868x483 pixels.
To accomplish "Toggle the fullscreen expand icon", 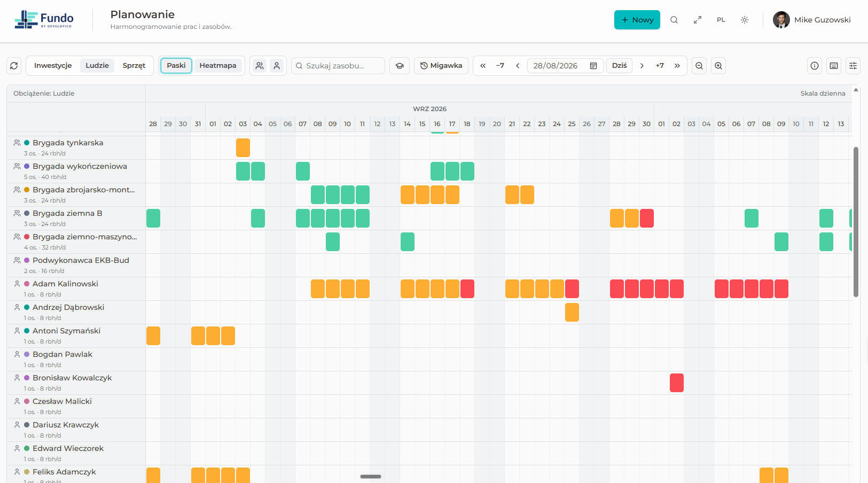I will click(x=698, y=20).
